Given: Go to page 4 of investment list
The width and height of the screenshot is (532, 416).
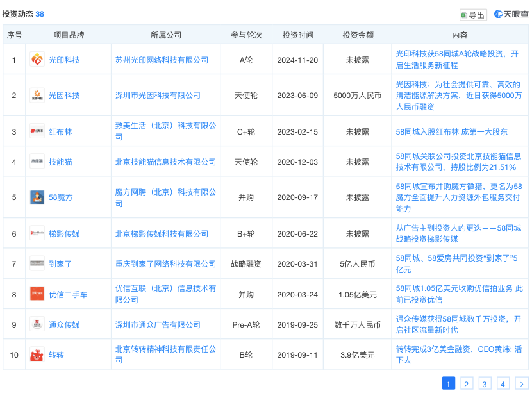Looking at the screenshot, I should click(x=503, y=383).
